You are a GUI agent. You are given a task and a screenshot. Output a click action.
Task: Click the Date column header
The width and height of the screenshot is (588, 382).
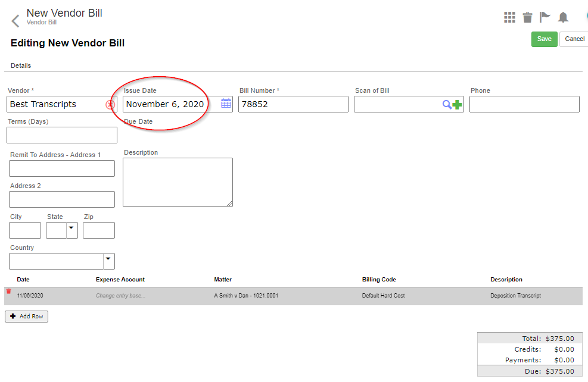tap(23, 280)
